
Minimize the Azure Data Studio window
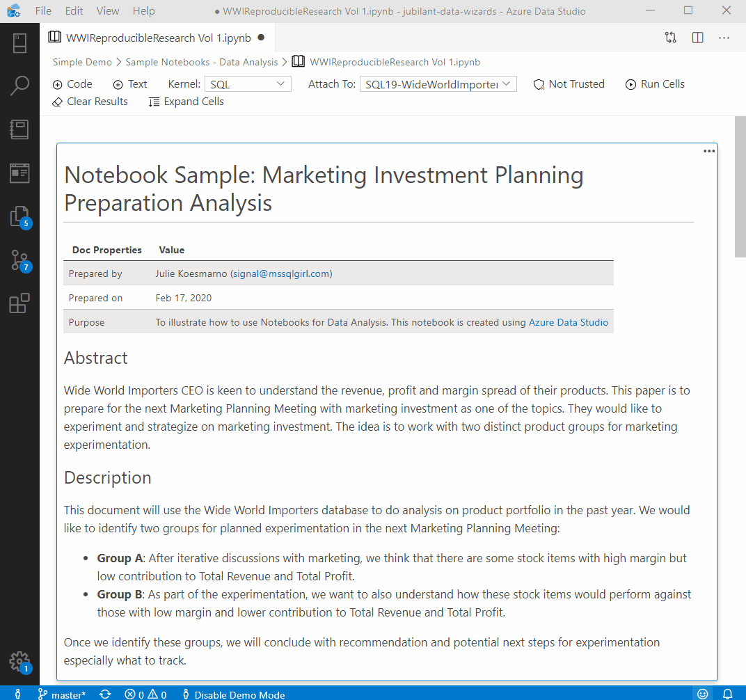[650, 10]
